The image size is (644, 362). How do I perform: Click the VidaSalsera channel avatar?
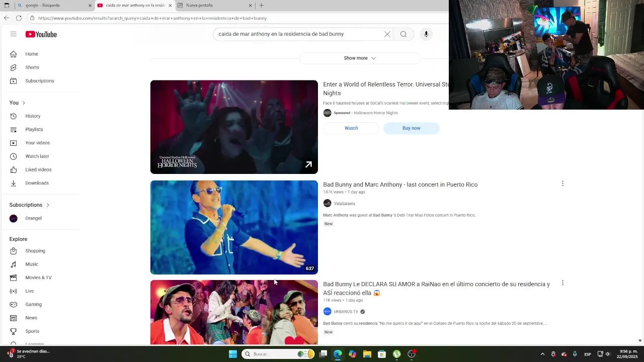[328, 203]
